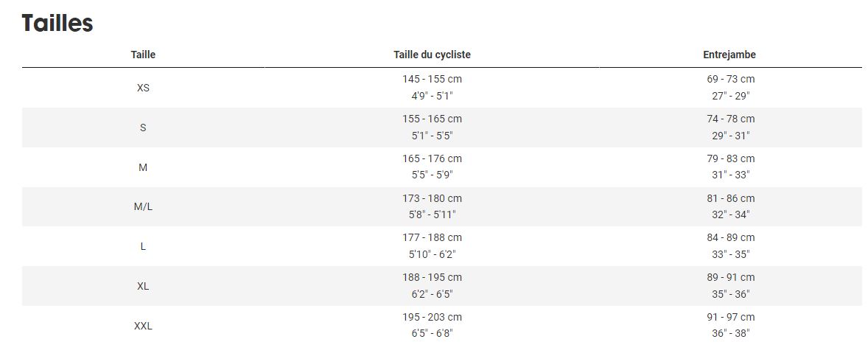Screen dimensions: 868x356
Task: Click the 5'10" - 6'2" height value
Action: pos(432,254)
